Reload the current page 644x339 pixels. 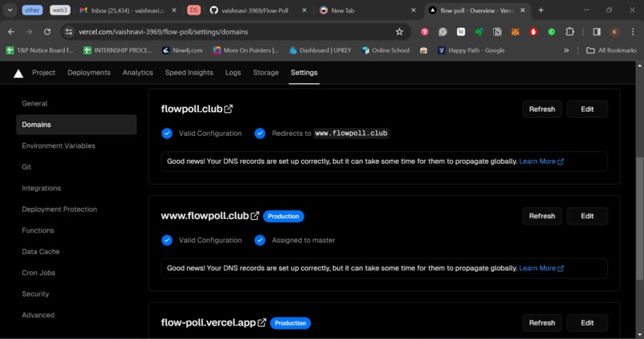47,32
